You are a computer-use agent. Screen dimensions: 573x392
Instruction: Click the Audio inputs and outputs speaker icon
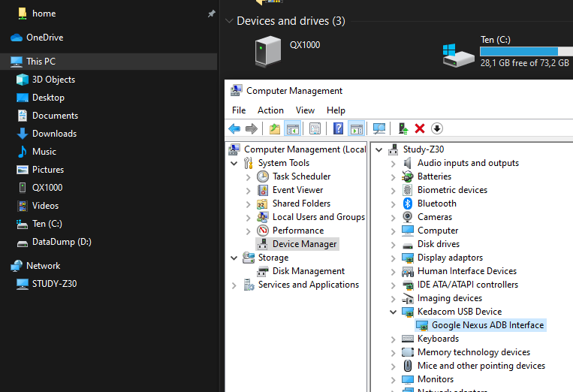tap(408, 163)
